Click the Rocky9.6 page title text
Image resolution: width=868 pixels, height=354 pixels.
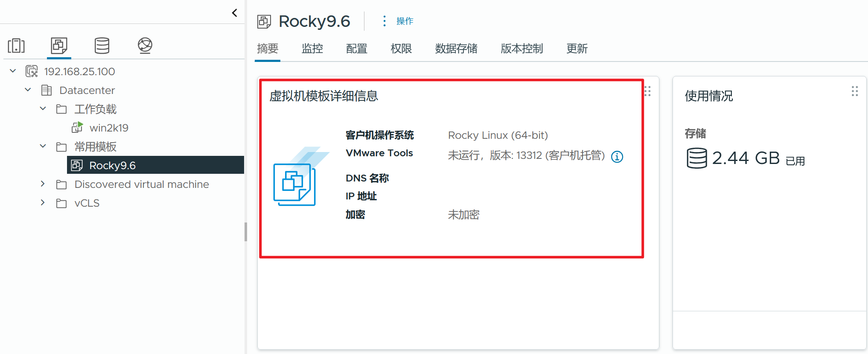click(x=315, y=21)
